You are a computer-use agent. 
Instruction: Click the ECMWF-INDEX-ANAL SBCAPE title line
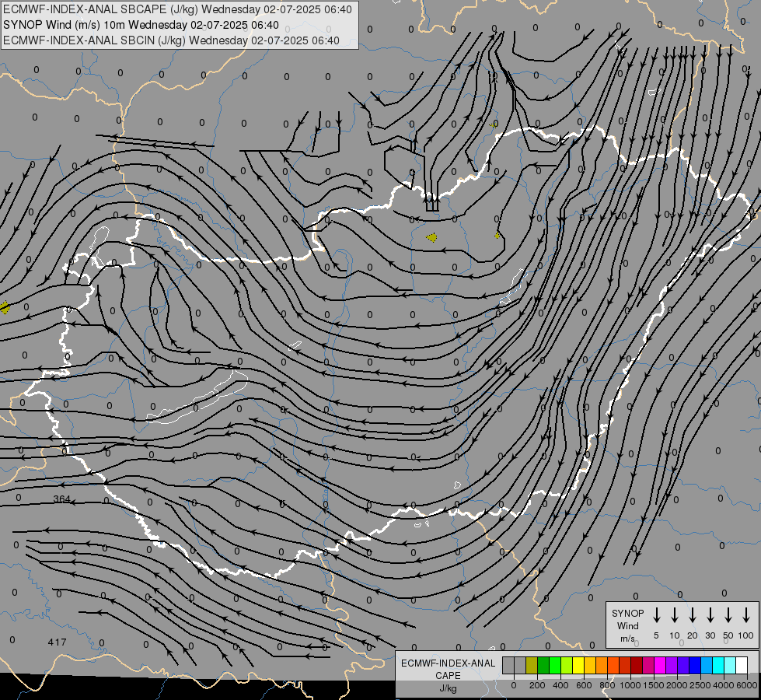[178, 9]
